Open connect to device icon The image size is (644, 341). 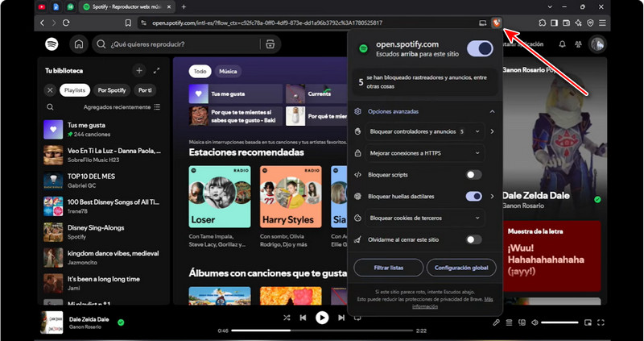[522, 322]
